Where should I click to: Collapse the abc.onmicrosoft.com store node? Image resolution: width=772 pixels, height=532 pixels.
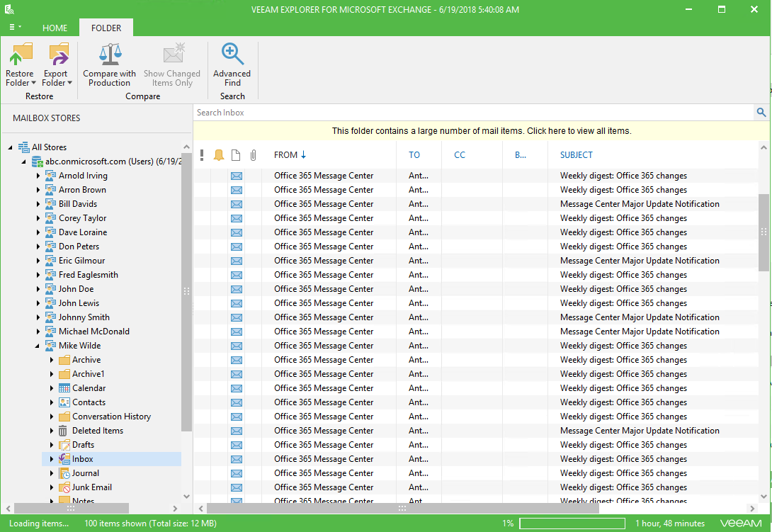coord(23,162)
